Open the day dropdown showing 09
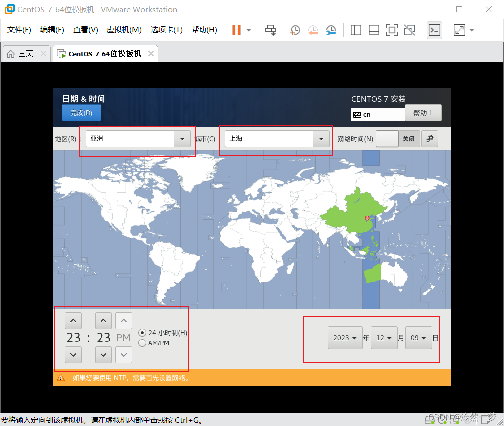This screenshot has height=426, width=504. point(418,338)
